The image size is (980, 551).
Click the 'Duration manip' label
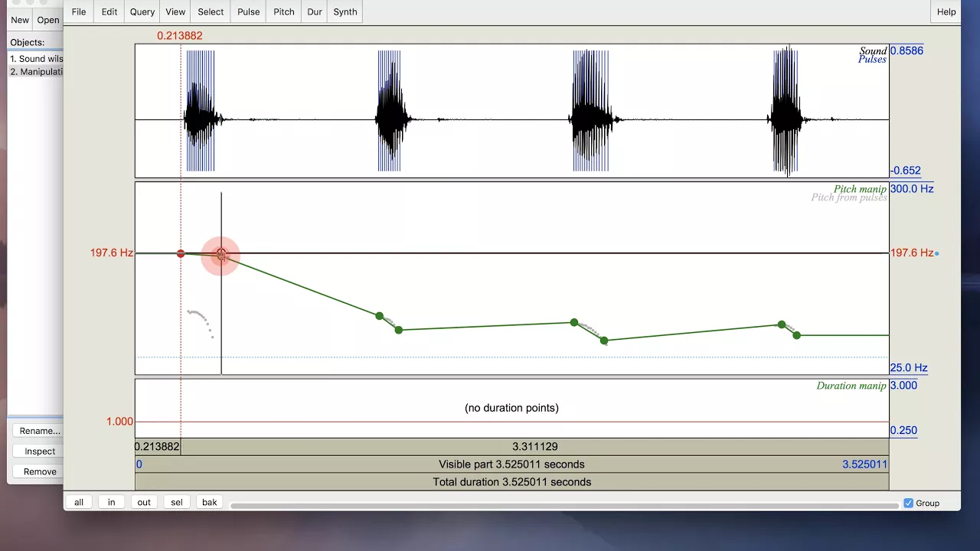click(x=851, y=386)
